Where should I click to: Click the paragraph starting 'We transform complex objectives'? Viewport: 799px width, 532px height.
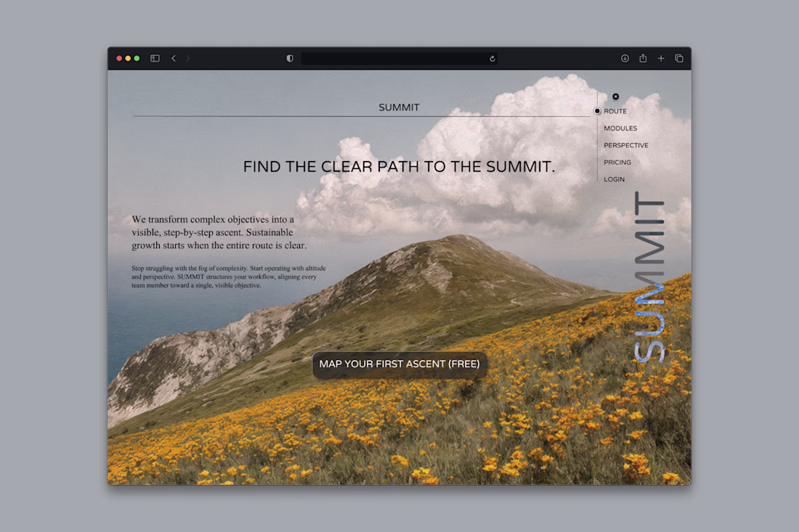point(219,232)
